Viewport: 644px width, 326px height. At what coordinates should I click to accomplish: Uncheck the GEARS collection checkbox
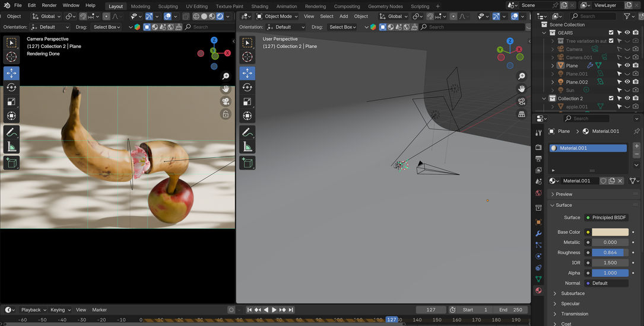tap(611, 33)
